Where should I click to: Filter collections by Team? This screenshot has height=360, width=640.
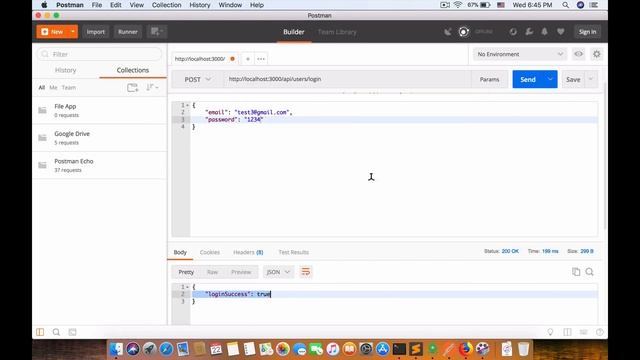(x=69, y=87)
